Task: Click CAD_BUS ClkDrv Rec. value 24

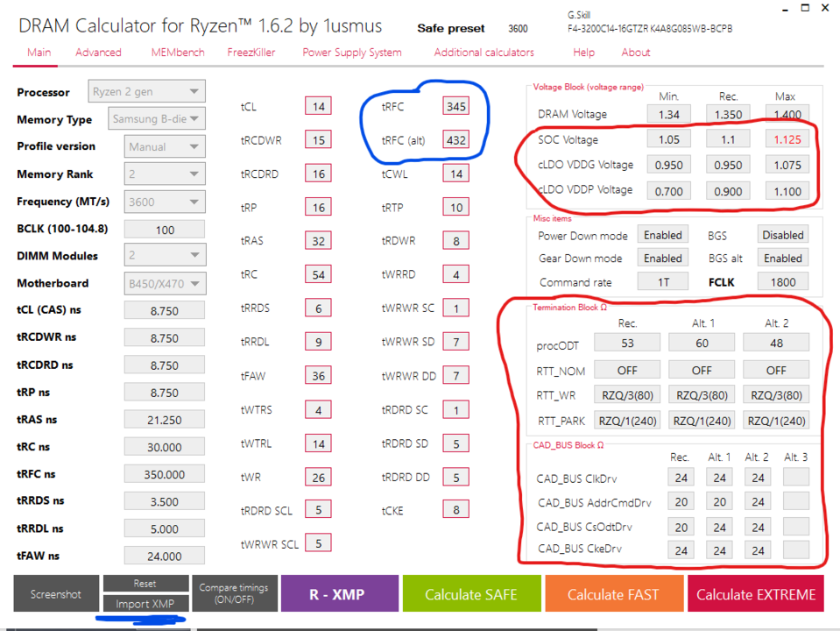Action: [681, 477]
